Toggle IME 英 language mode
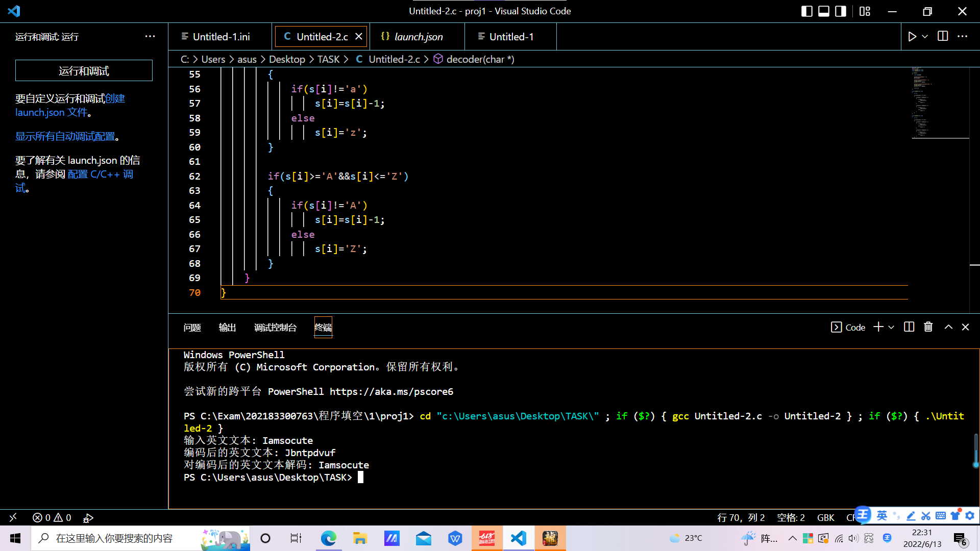980x551 pixels. tap(882, 516)
